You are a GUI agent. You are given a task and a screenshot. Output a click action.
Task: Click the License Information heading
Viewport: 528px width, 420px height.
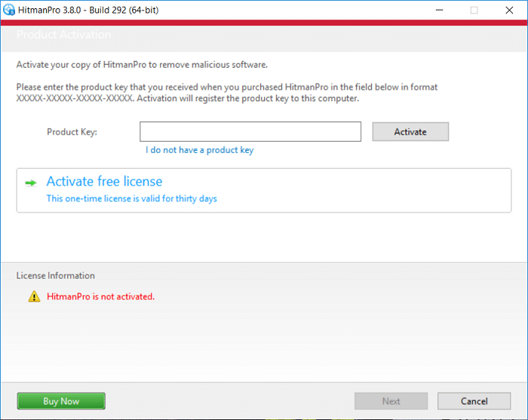tap(56, 276)
